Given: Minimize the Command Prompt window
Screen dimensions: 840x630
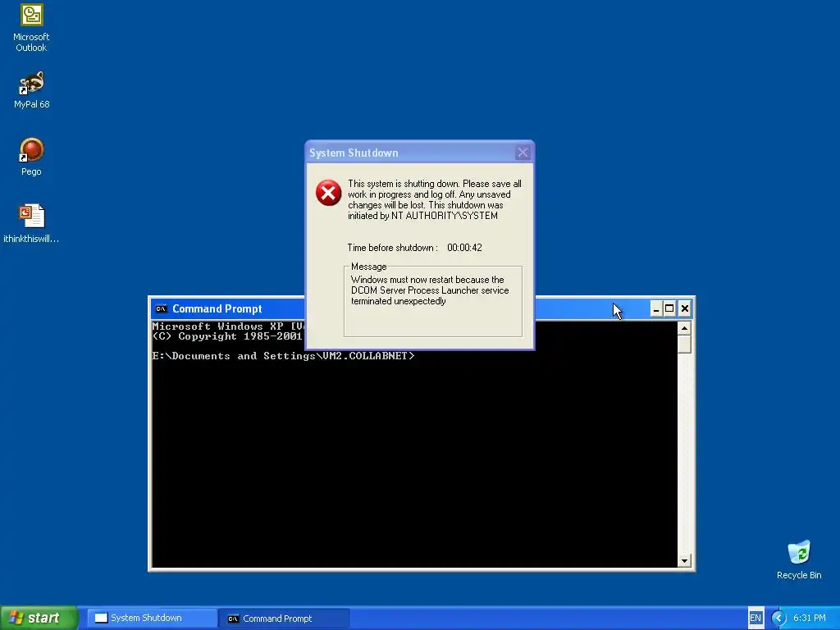Looking at the screenshot, I should [655, 308].
